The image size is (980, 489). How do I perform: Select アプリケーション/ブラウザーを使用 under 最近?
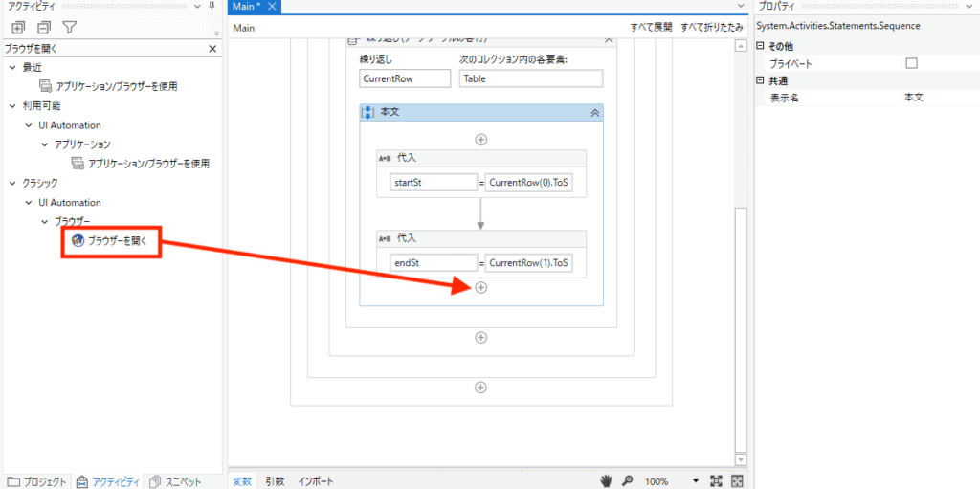point(116,86)
